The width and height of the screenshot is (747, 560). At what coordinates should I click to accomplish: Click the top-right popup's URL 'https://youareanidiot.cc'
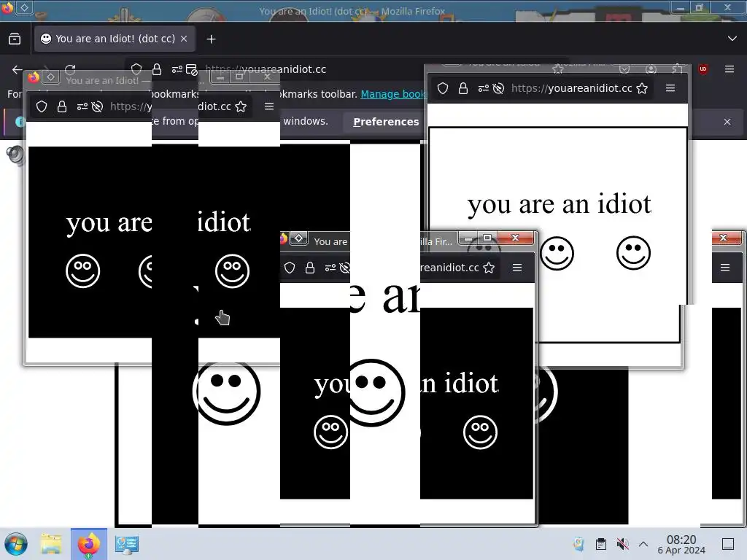(x=571, y=88)
